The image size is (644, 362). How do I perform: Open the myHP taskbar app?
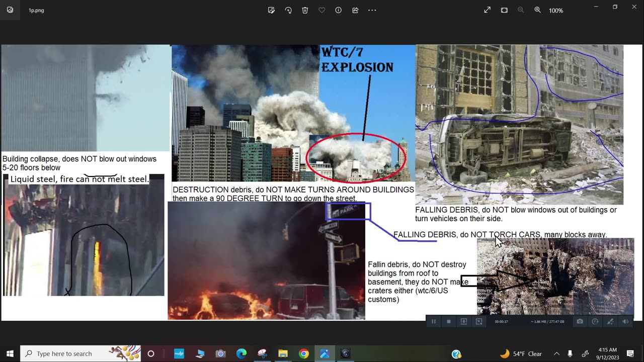179,353
